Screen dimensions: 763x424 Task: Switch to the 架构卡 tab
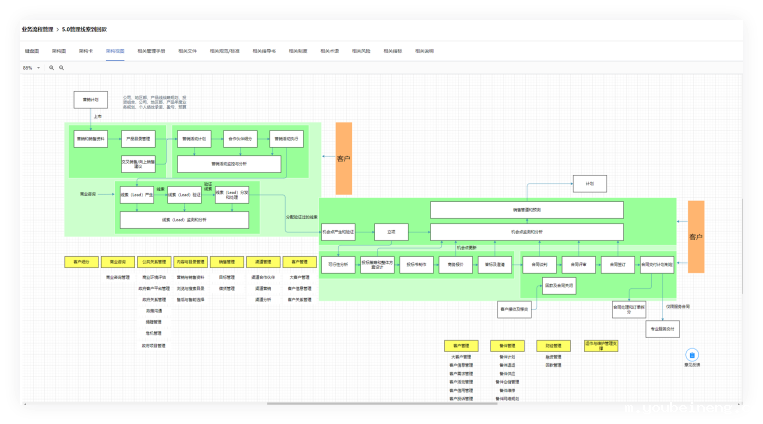(86, 49)
